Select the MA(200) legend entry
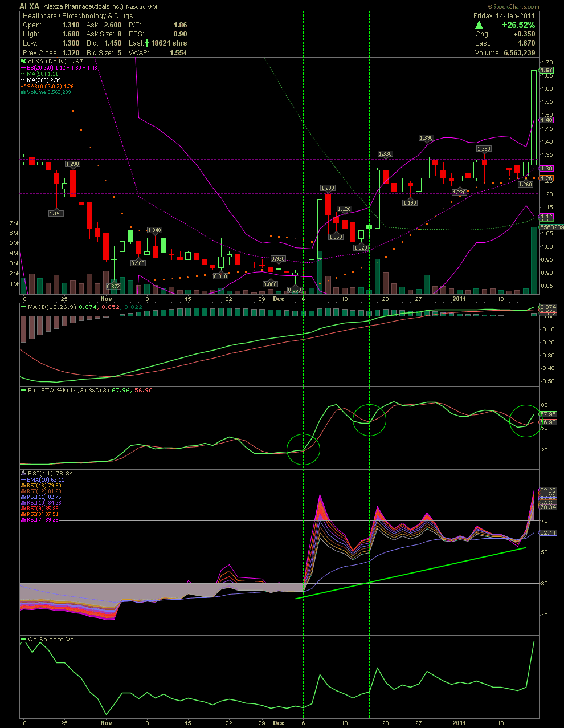564x728 pixels. tap(44, 80)
